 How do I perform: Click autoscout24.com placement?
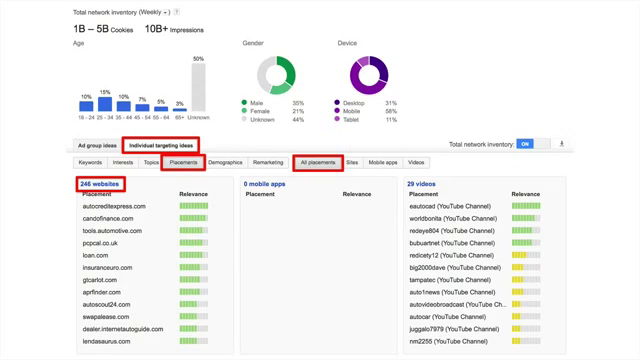point(106,304)
